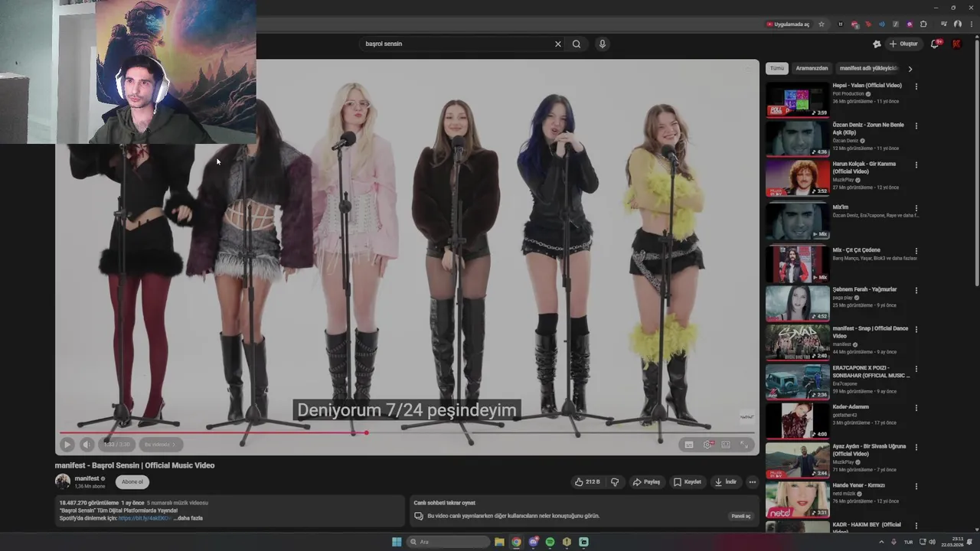Click the Paylaş share button
Image resolution: width=980 pixels, height=551 pixels.
coord(646,482)
